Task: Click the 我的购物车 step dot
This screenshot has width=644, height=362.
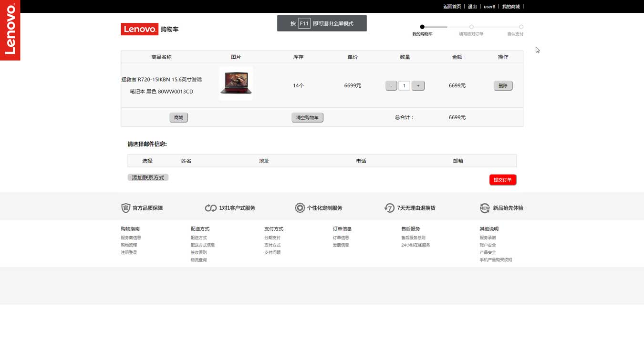Action: (x=422, y=27)
